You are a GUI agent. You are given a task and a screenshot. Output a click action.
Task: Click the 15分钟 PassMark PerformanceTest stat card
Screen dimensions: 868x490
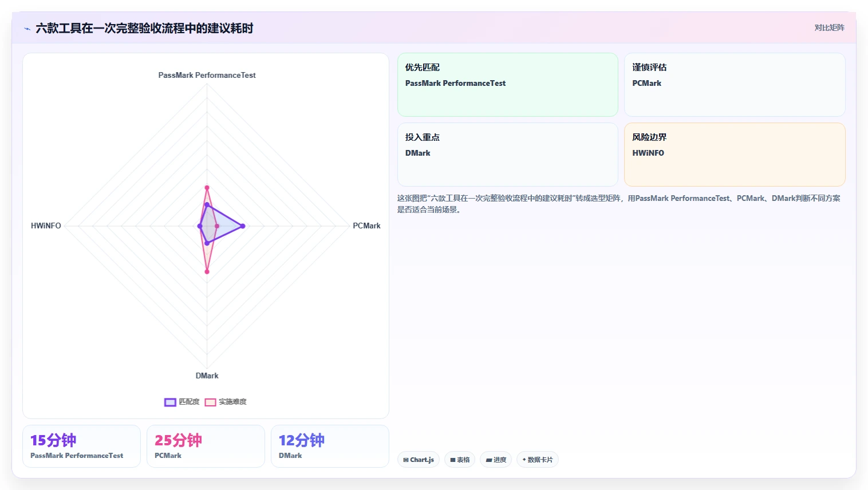pos(81,446)
